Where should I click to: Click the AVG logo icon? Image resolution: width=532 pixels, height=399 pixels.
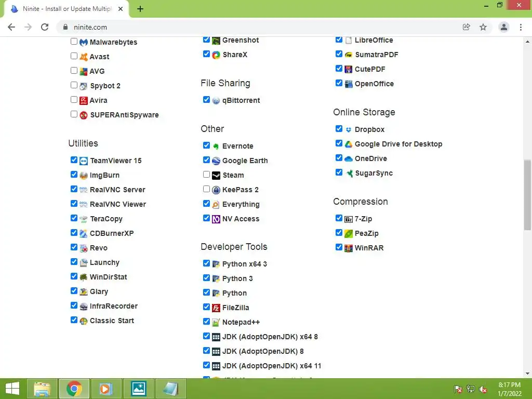pos(84,71)
